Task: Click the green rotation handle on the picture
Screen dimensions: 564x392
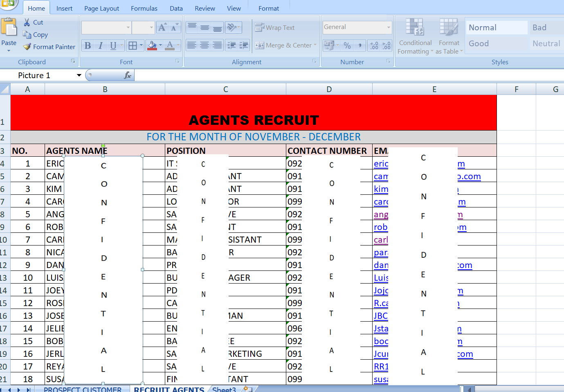Action: click(103, 146)
